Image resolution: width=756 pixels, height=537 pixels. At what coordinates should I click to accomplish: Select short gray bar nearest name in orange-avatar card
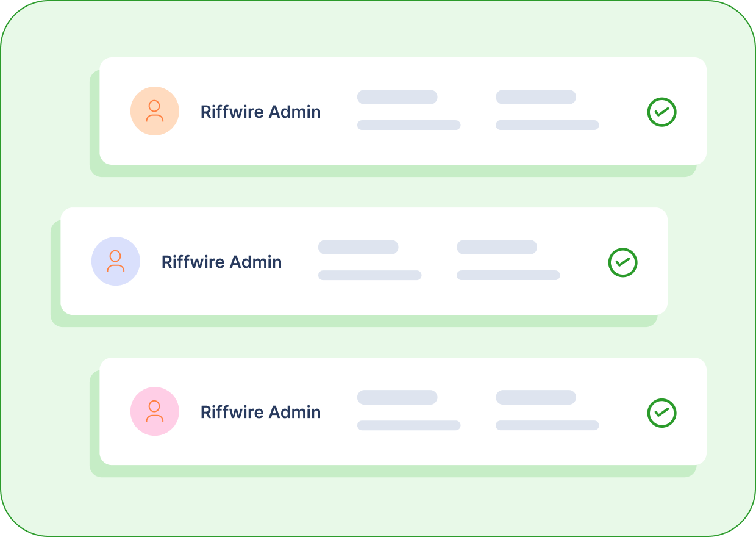[x=398, y=97]
